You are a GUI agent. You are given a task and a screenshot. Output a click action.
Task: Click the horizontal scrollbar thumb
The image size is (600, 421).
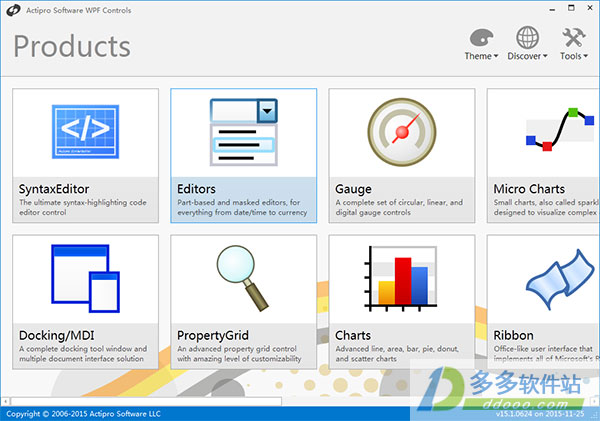click(x=146, y=401)
